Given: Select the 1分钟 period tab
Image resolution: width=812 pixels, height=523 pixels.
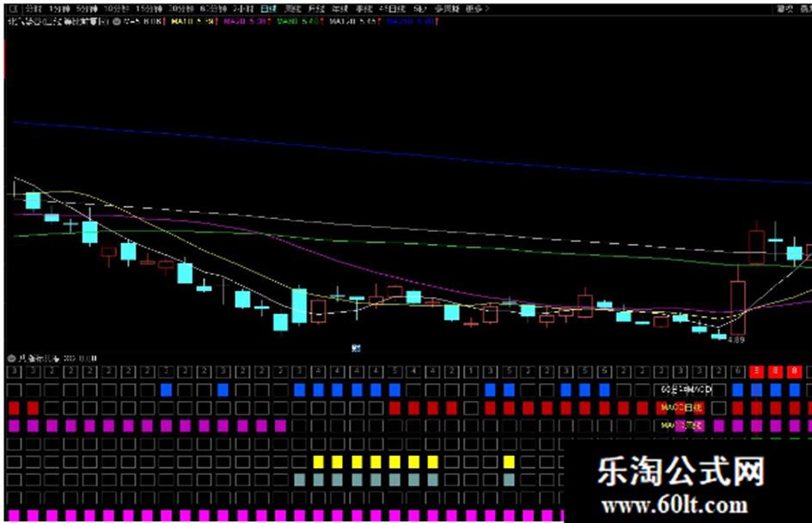Looking at the screenshot, I should [59, 9].
